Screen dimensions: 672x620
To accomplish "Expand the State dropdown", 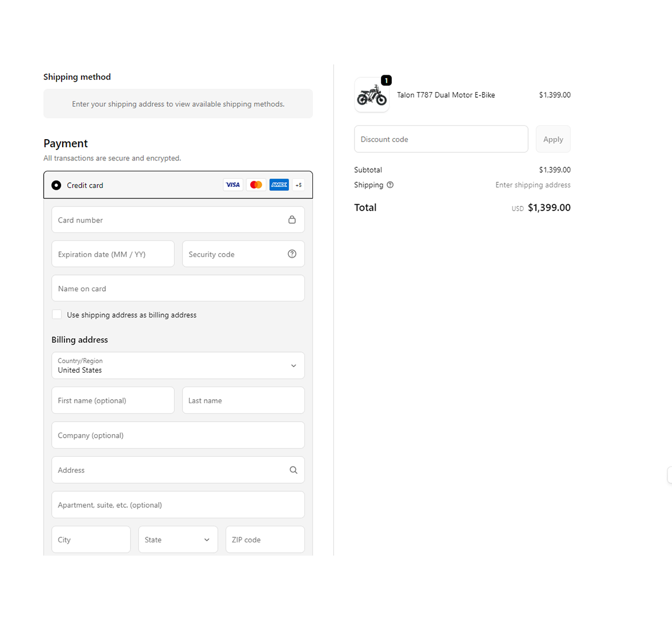I will coord(178,539).
